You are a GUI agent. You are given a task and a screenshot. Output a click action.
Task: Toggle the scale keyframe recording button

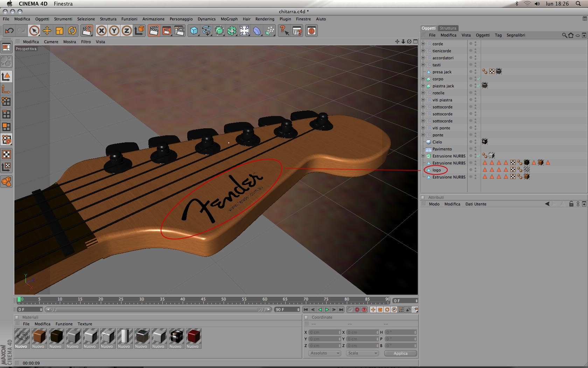380,309
